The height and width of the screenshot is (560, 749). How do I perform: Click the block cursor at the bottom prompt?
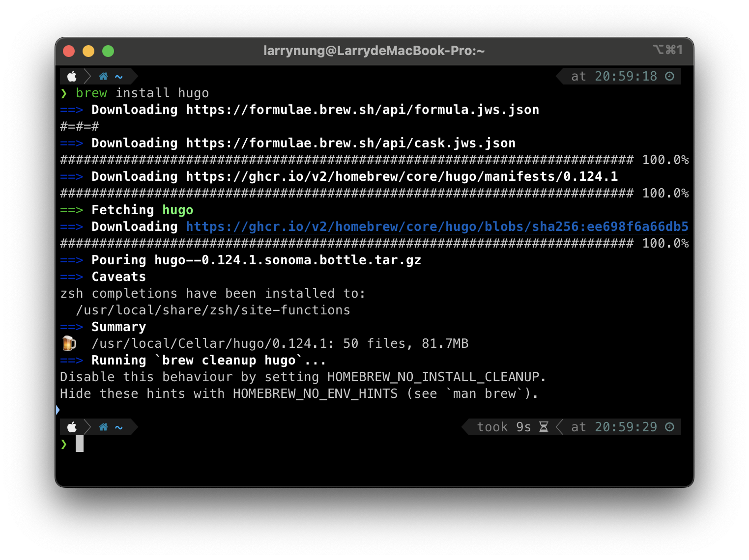pos(80,444)
